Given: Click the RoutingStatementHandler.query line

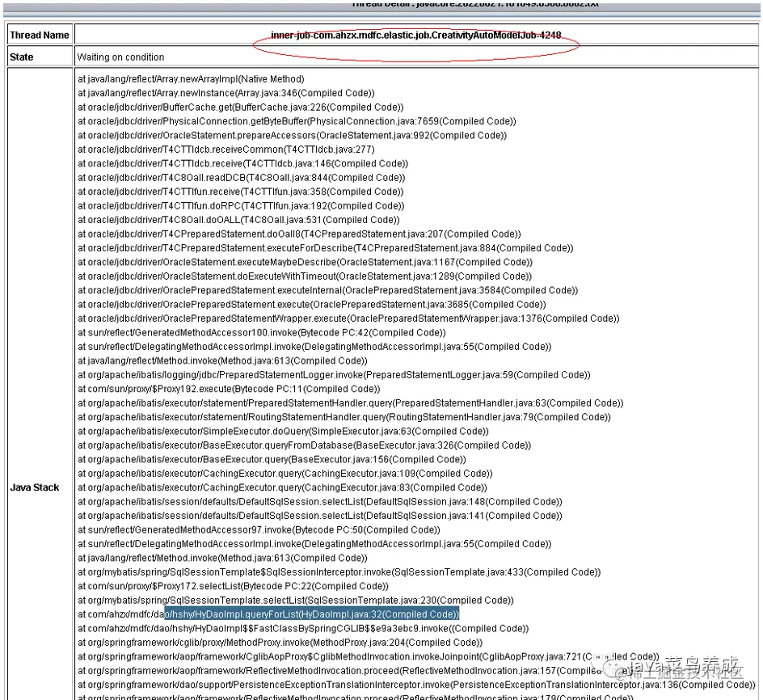Looking at the screenshot, I should pyautogui.click(x=344, y=418).
